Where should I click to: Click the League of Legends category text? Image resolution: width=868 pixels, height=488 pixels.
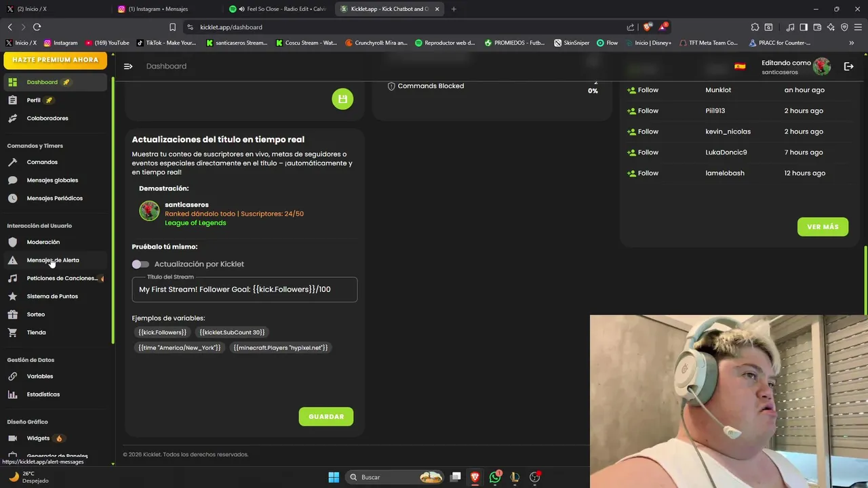195,223
